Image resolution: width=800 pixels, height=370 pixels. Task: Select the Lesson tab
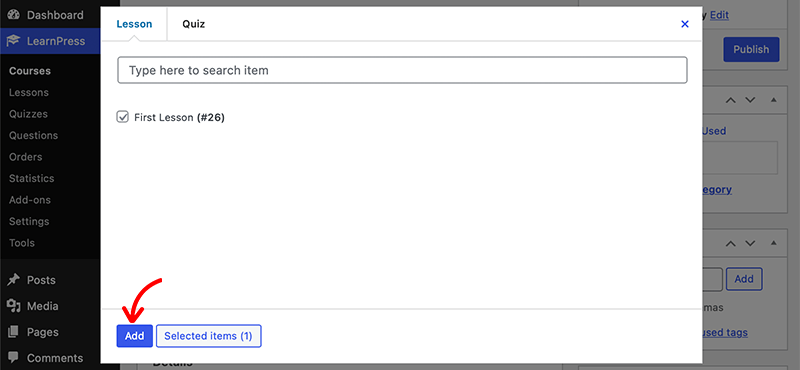(134, 24)
